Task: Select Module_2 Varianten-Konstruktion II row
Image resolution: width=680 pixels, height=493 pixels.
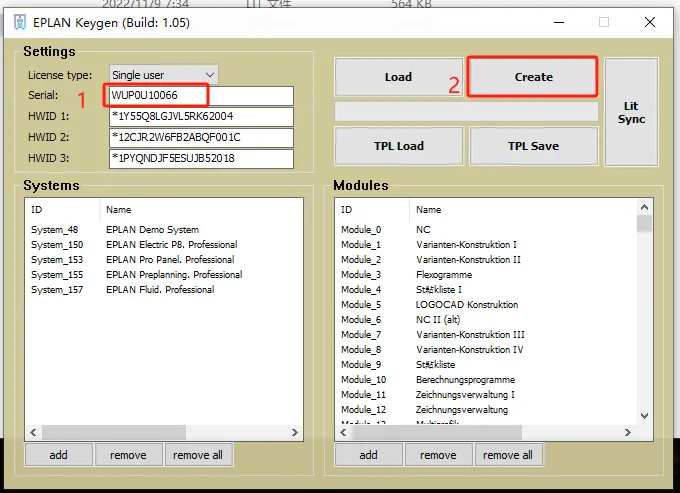Action: [486, 260]
